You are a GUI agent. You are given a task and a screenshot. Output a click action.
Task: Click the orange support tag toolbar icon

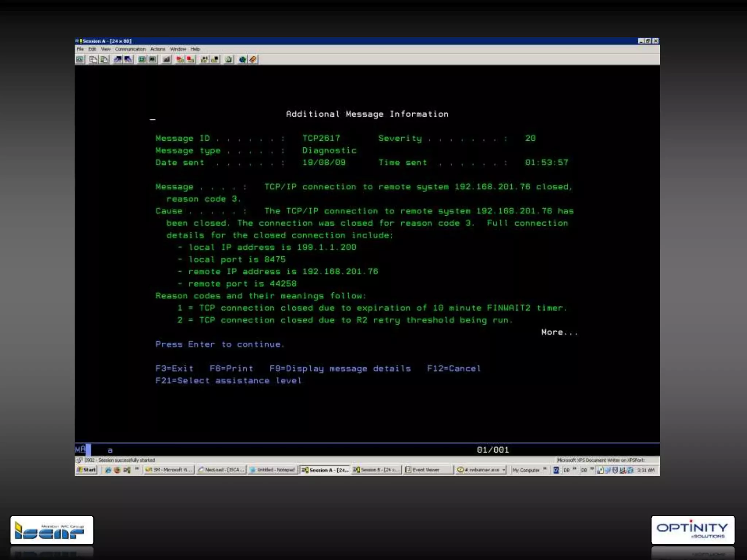pos(253,59)
